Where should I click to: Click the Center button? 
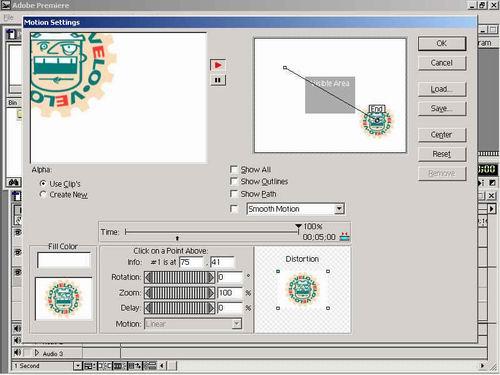[442, 135]
